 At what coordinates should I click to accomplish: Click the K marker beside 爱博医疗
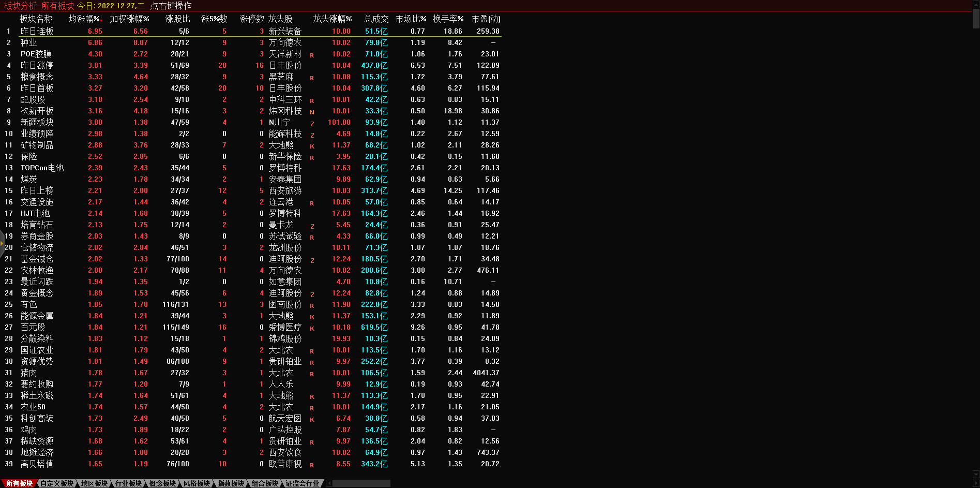pos(312,328)
